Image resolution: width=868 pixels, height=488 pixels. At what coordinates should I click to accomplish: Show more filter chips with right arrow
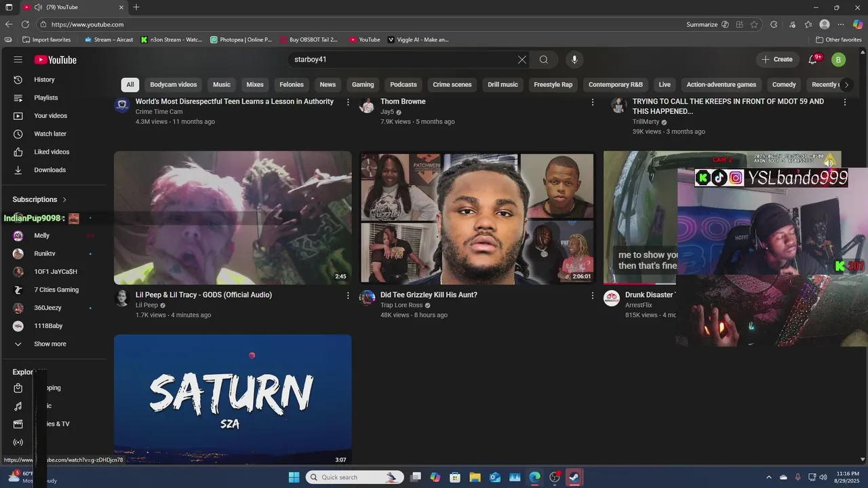click(846, 85)
